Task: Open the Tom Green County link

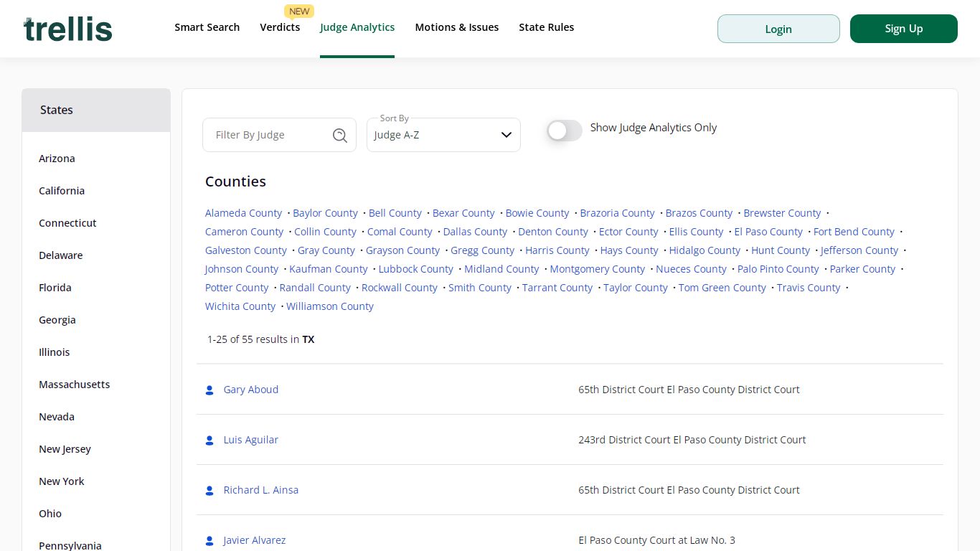Action: click(722, 288)
